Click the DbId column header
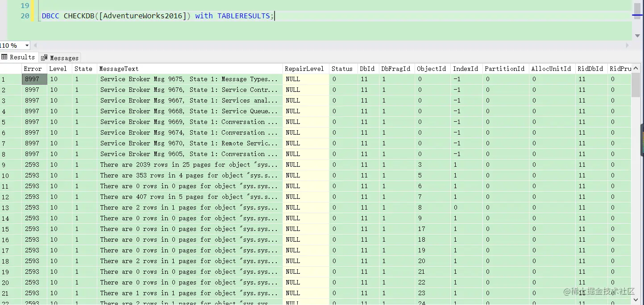 pos(367,69)
